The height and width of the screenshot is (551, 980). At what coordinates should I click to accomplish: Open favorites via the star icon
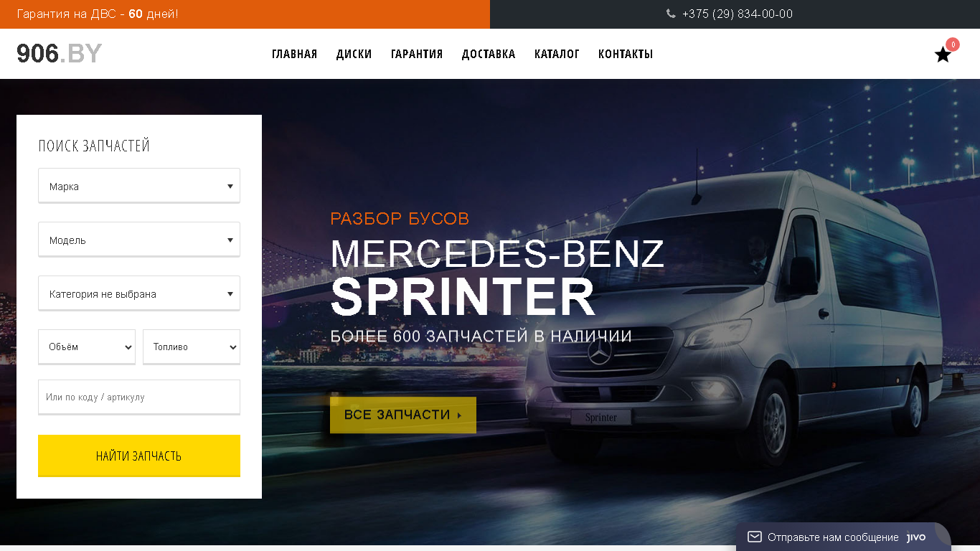943,55
